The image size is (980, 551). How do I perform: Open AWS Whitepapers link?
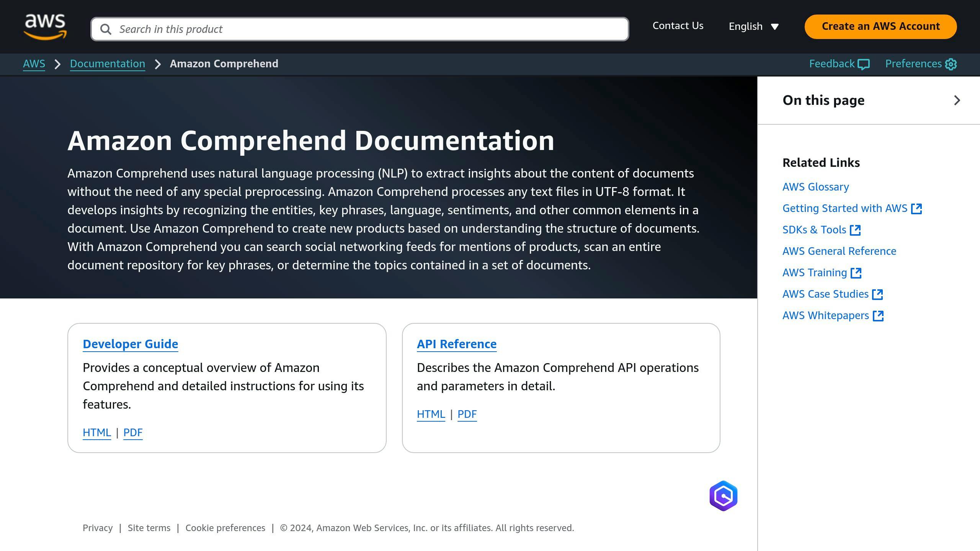[x=826, y=316]
